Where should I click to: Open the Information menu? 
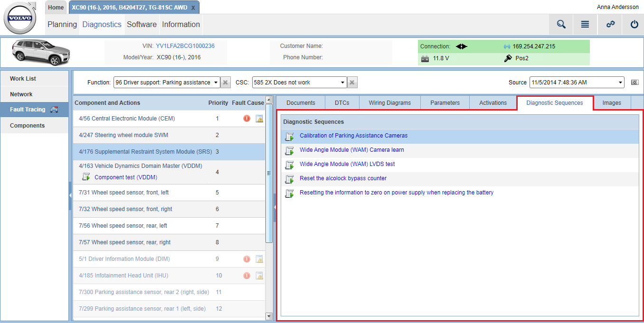tap(181, 24)
